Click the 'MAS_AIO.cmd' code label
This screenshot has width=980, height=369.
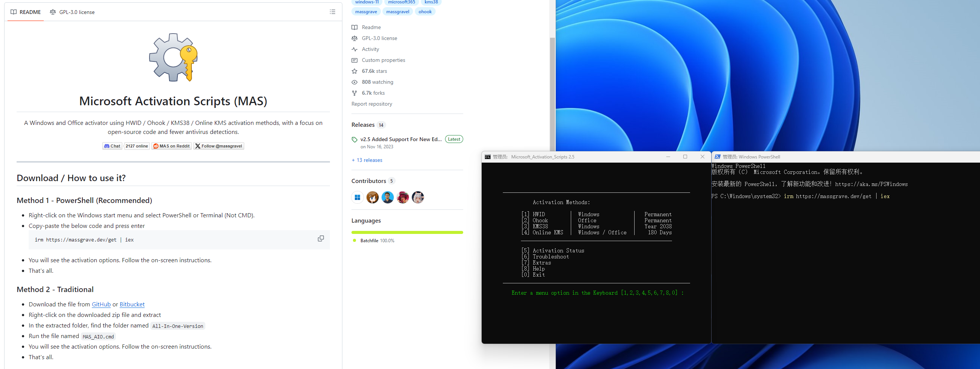point(98,337)
